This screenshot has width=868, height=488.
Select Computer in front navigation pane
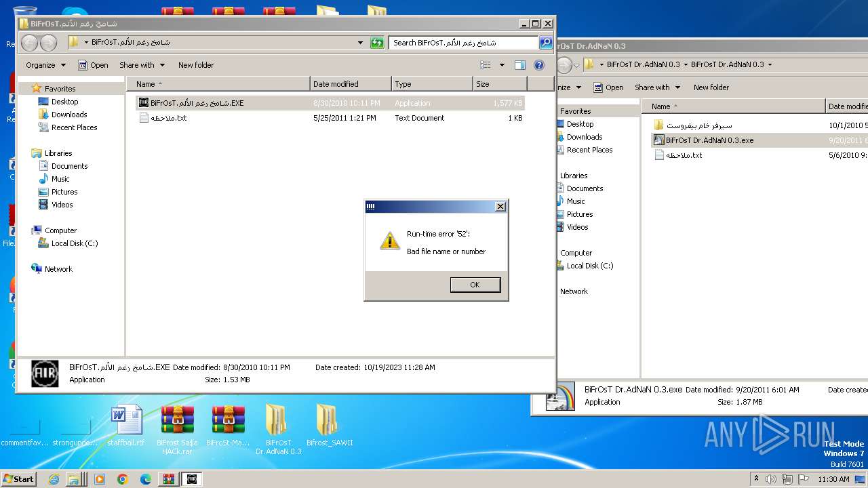60,230
